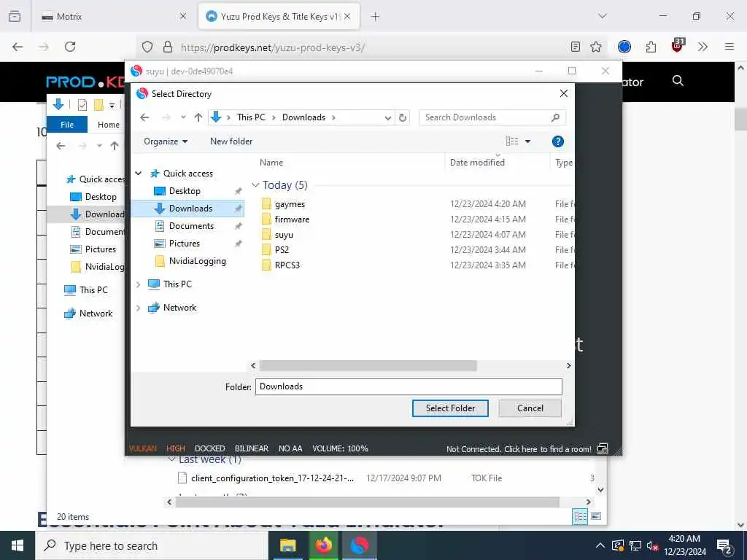The width and height of the screenshot is (747, 560).
Task: Click the Folder name input field
Action: coord(409,386)
